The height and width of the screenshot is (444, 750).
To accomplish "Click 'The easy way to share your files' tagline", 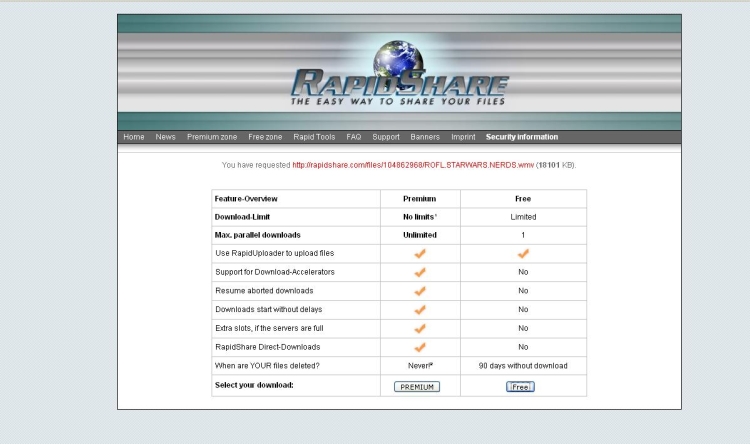I will (x=398, y=101).
